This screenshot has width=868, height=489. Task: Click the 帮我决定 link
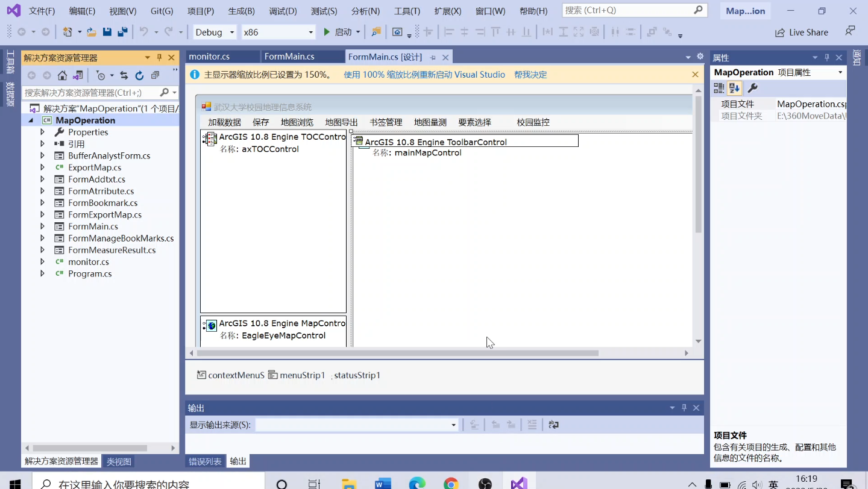pos(530,75)
